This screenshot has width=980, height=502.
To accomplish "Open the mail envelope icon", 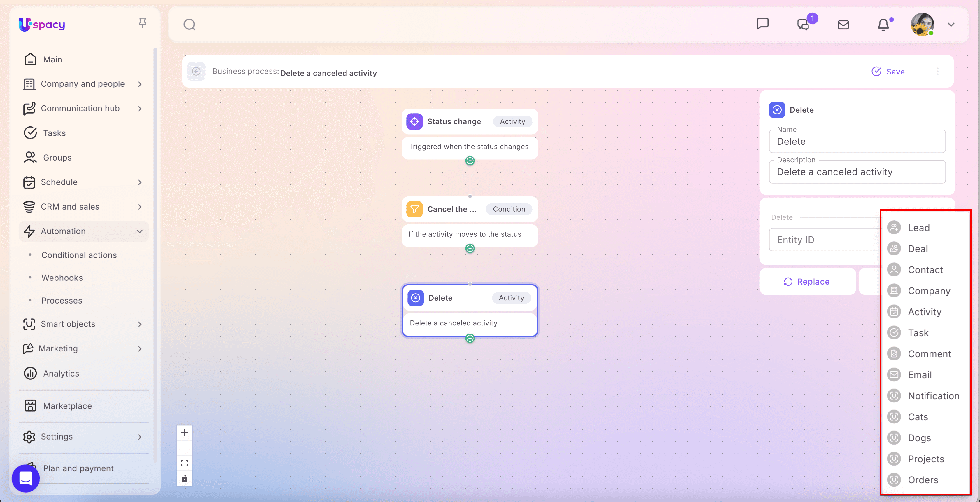I will 843,25.
